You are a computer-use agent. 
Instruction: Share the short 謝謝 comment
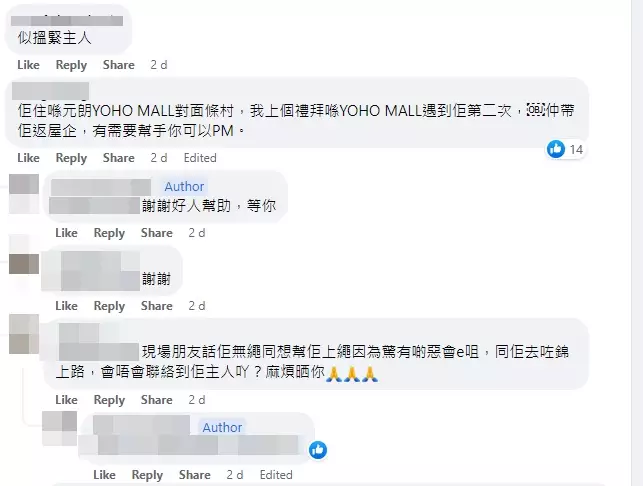point(157,306)
